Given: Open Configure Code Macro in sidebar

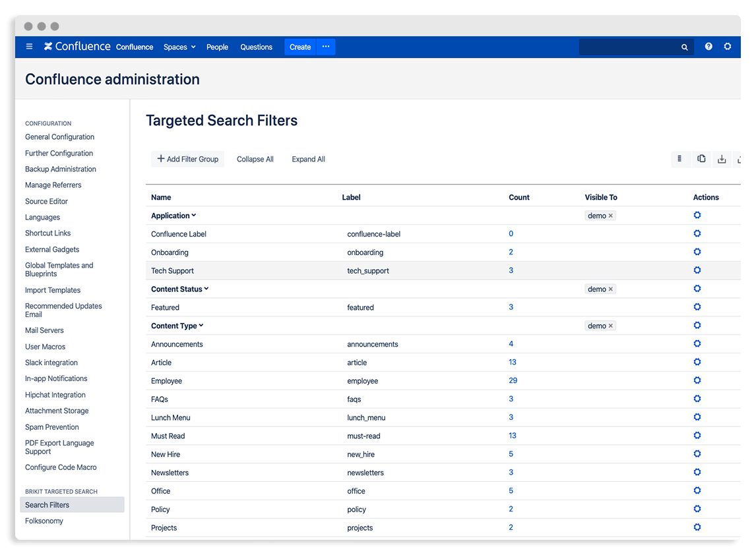Looking at the screenshot, I should tap(61, 467).
